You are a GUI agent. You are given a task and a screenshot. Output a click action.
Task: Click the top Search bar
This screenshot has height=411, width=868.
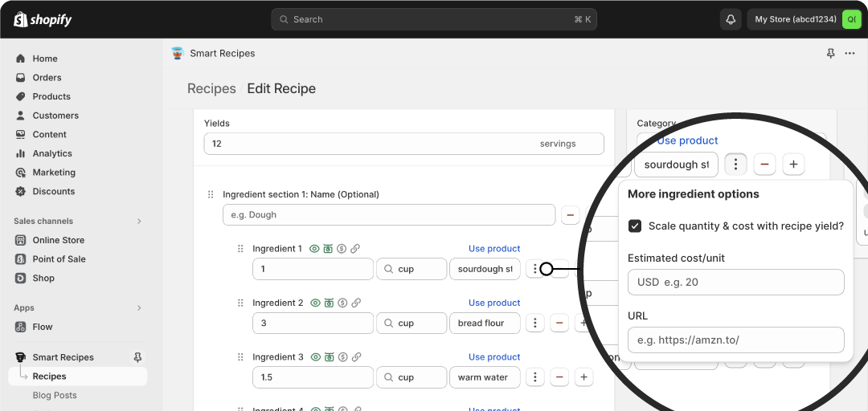[434, 19]
